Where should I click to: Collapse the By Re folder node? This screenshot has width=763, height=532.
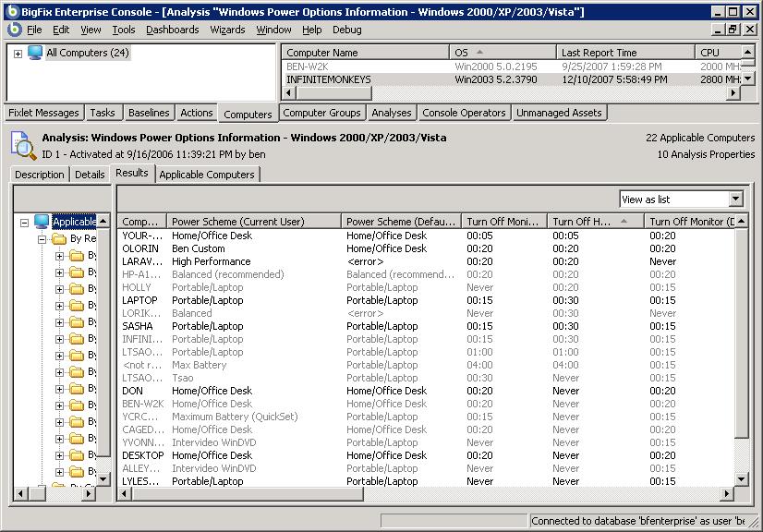42,239
